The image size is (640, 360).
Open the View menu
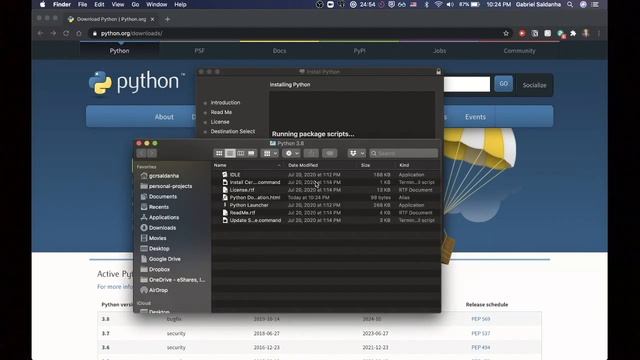pyautogui.click(x=118, y=4)
